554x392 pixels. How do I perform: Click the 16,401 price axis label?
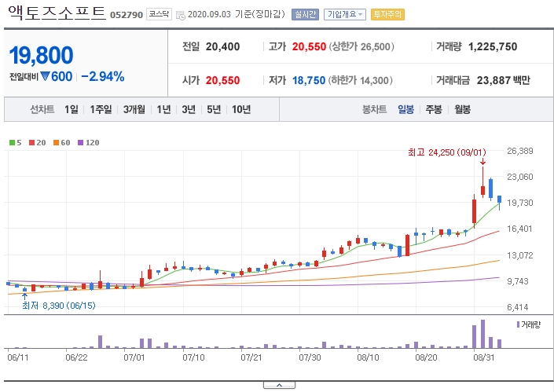519,229
